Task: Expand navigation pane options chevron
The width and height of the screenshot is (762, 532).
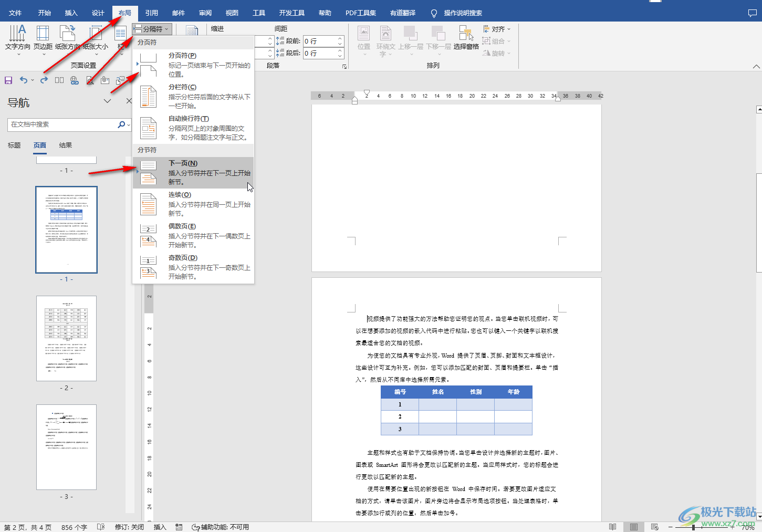Action: tap(108, 101)
